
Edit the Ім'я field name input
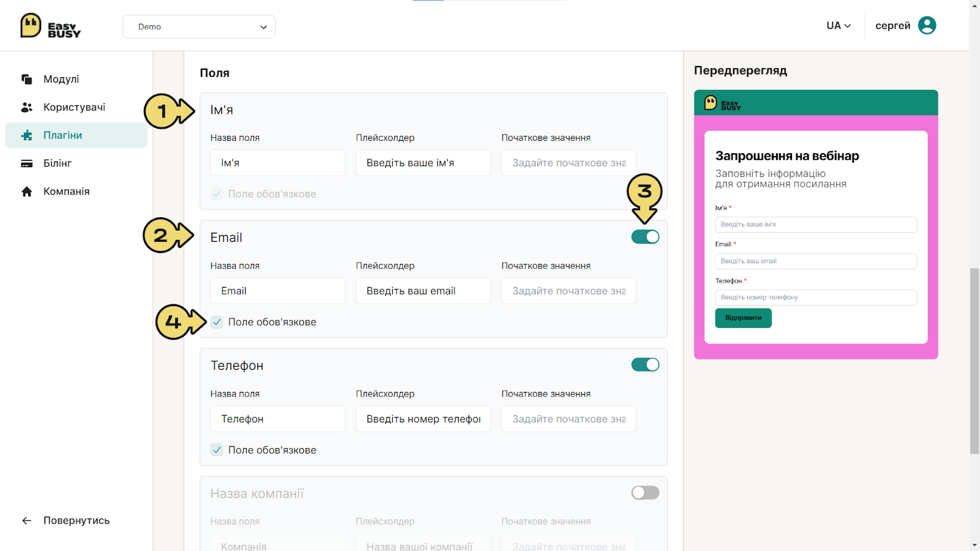click(x=278, y=163)
